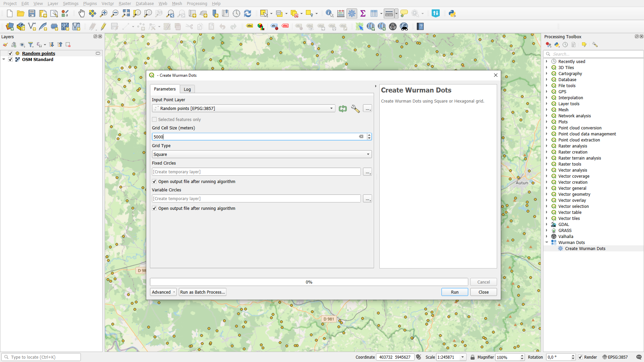The height and width of the screenshot is (362, 644).
Task: Click the Python Console icon
Action: click(452, 13)
